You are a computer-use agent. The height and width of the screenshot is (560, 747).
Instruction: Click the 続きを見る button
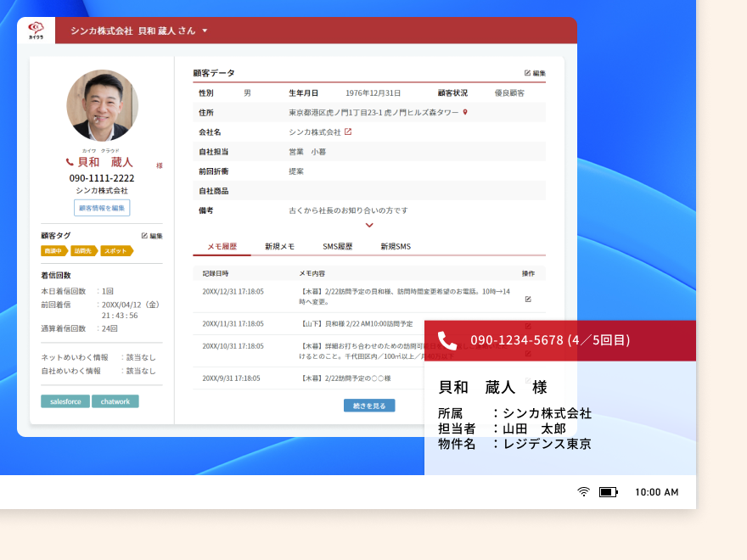click(x=369, y=406)
